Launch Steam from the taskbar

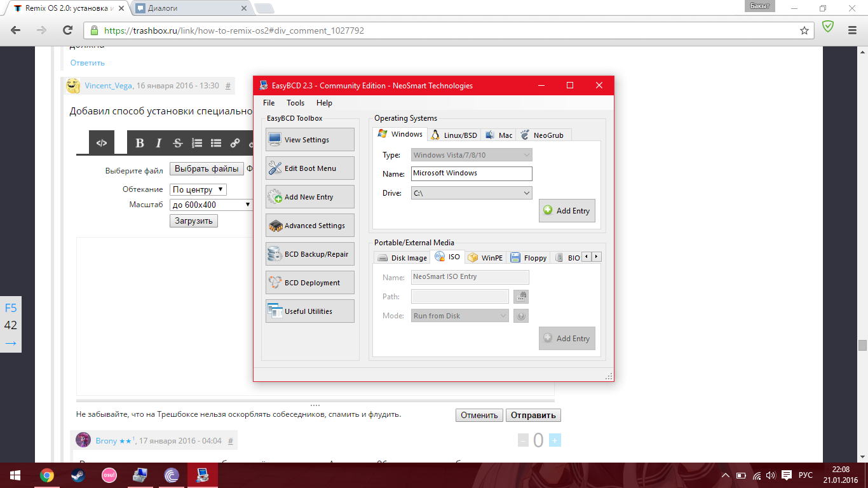coord(78,475)
